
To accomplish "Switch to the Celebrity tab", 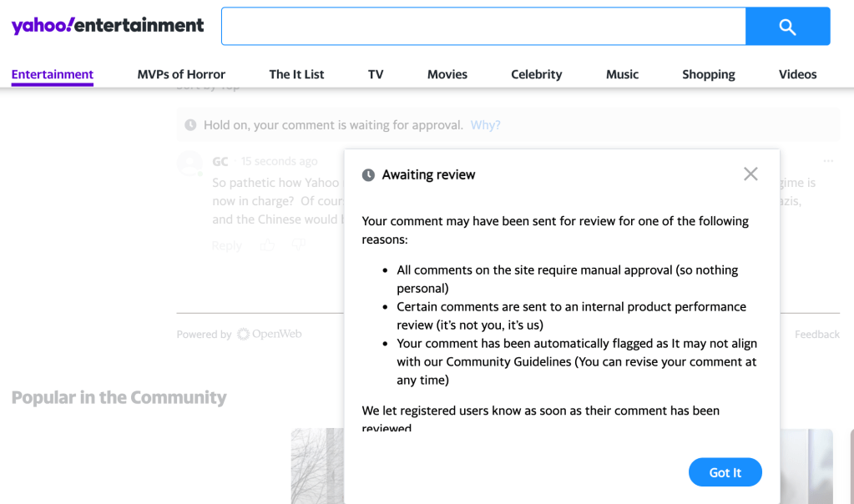I will [536, 74].
